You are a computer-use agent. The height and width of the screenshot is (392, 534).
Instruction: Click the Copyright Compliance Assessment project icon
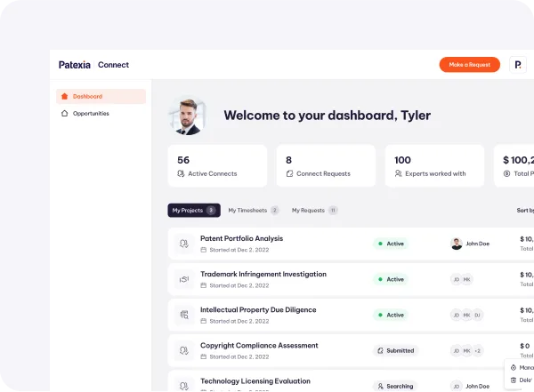click(184, 351)
